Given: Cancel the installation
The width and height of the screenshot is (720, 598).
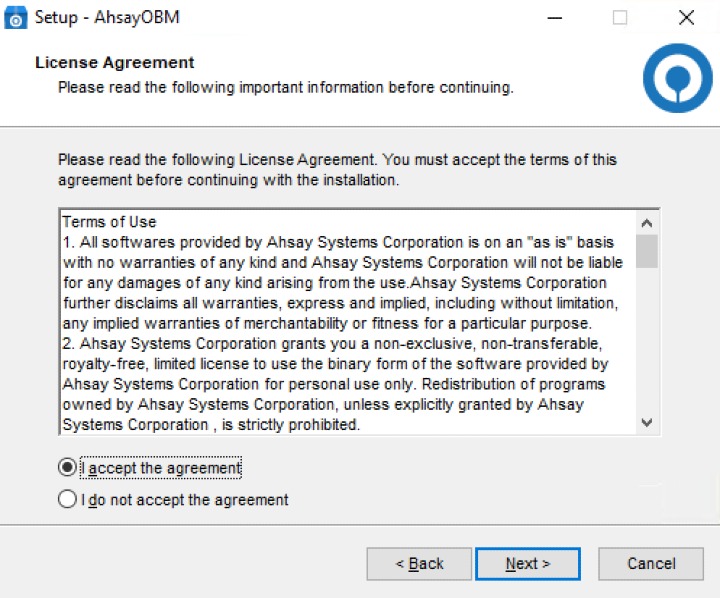Looking at the screenshot, I should 651,564.
